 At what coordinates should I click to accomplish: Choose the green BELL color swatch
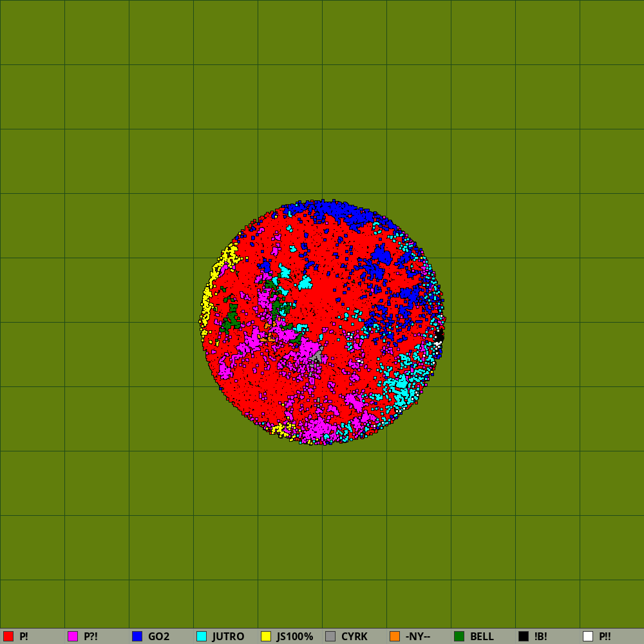[x=459, y=636]
